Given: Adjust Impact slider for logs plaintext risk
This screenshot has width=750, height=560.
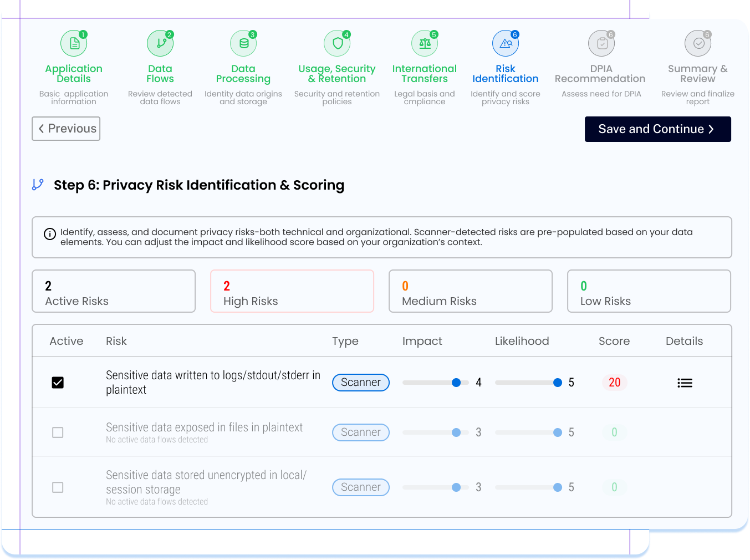Looking at the screenshot, I should click(x=456, y=383).
